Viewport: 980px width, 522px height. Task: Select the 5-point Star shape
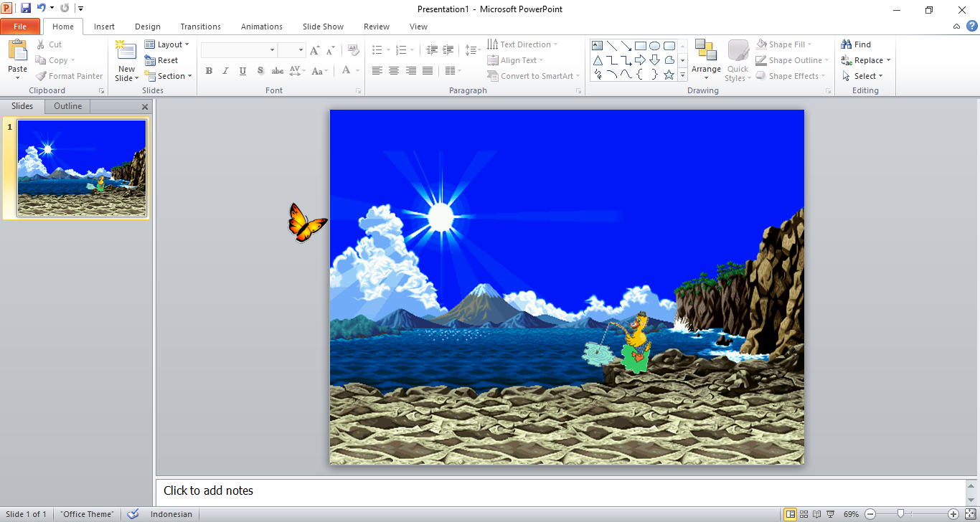coord(669,75)
